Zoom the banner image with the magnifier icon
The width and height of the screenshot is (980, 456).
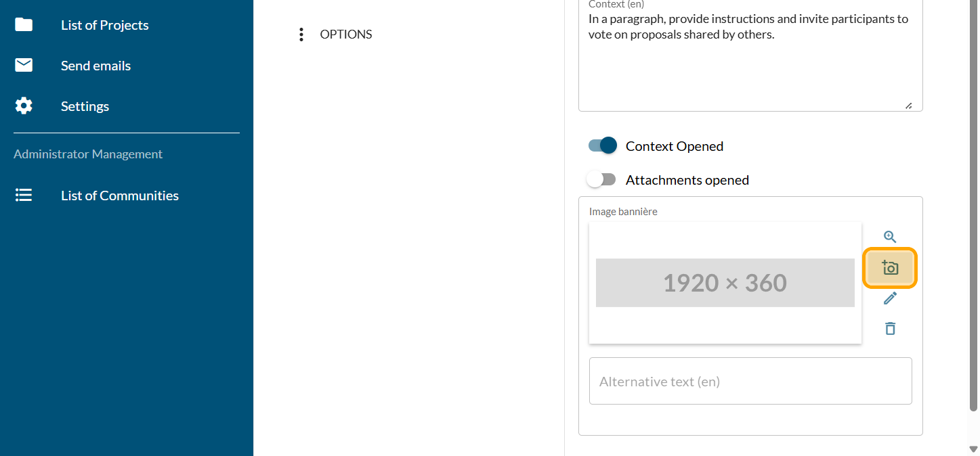click(x=890, y=237)
